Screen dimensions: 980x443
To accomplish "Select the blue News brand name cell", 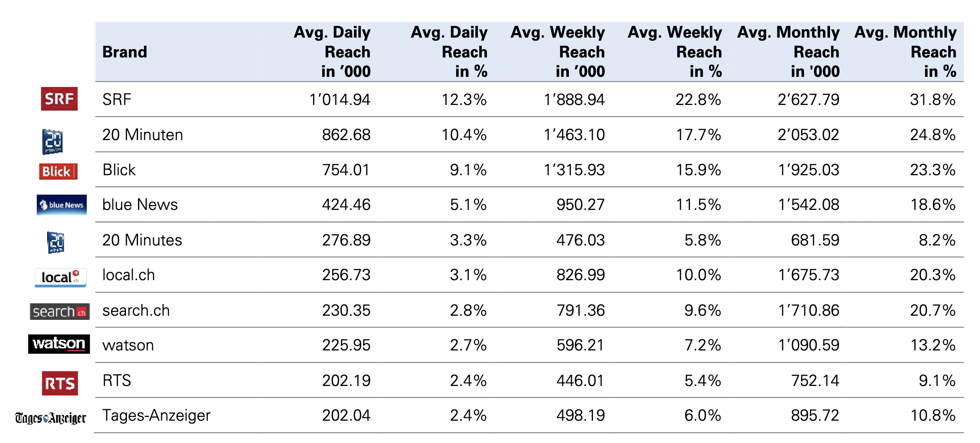I will pyautogui.click(x=140, y=205).
